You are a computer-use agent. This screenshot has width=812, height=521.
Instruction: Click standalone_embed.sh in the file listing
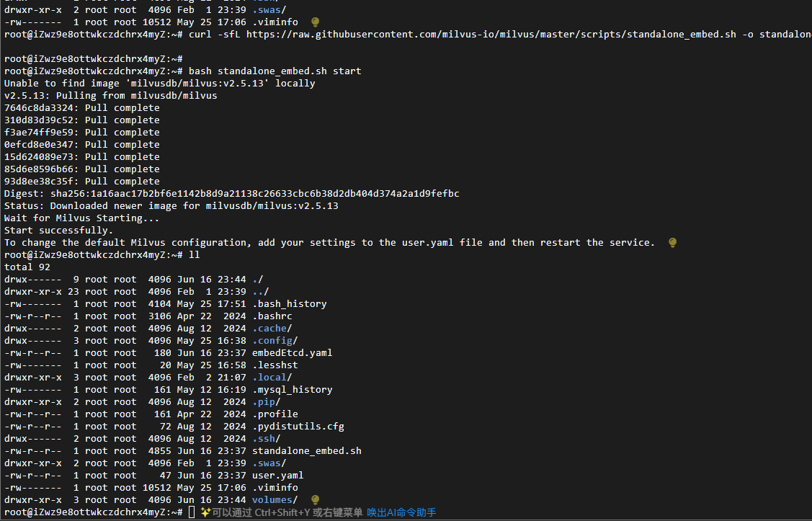coord(307,451)
